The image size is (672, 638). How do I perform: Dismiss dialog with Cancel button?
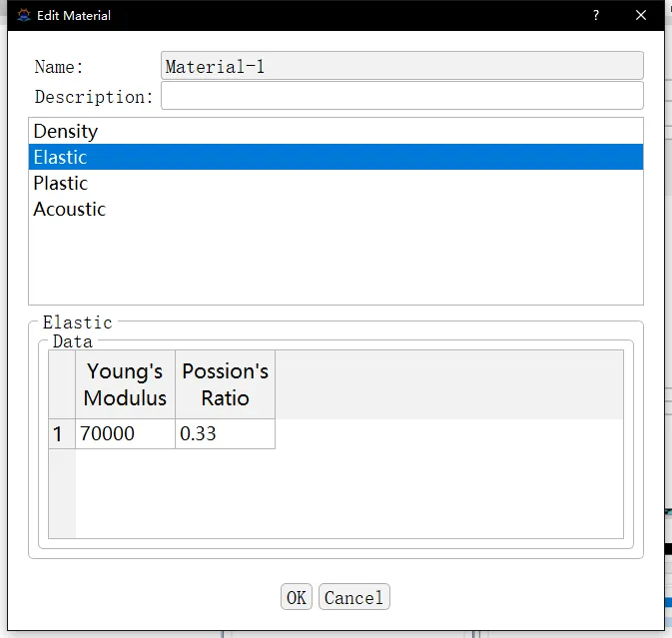(354, 596)
